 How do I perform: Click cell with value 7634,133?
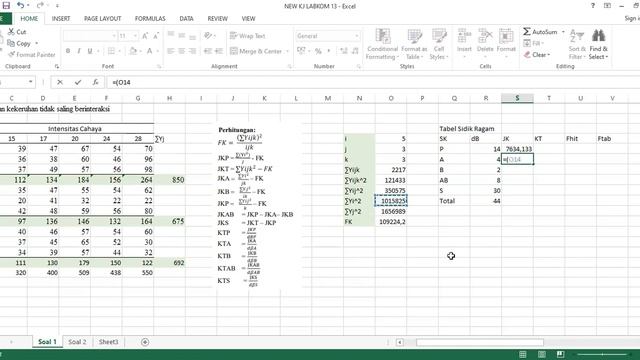click(518, 149)
